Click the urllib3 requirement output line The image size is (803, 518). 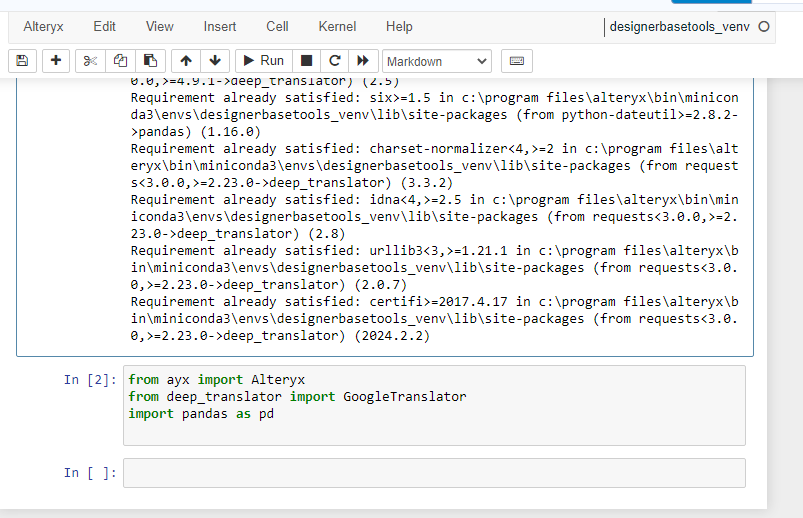click(434, 267)
